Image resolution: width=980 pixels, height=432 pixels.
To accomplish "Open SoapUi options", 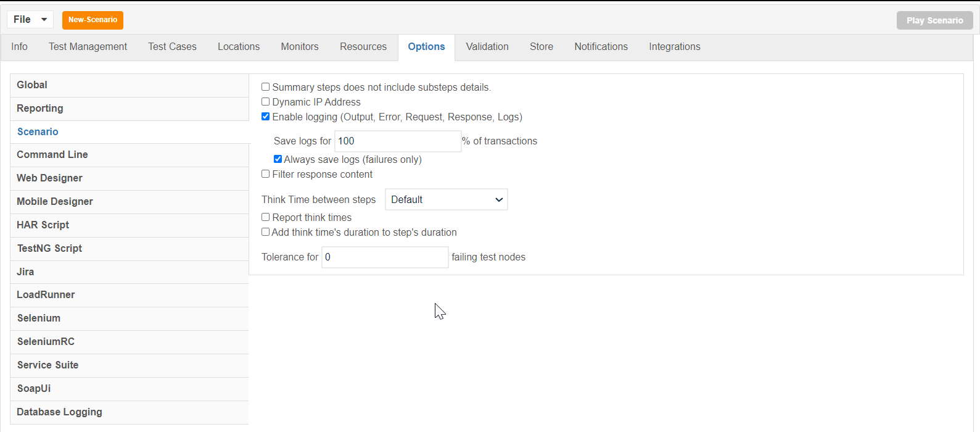I will click(x=130, y=389).
